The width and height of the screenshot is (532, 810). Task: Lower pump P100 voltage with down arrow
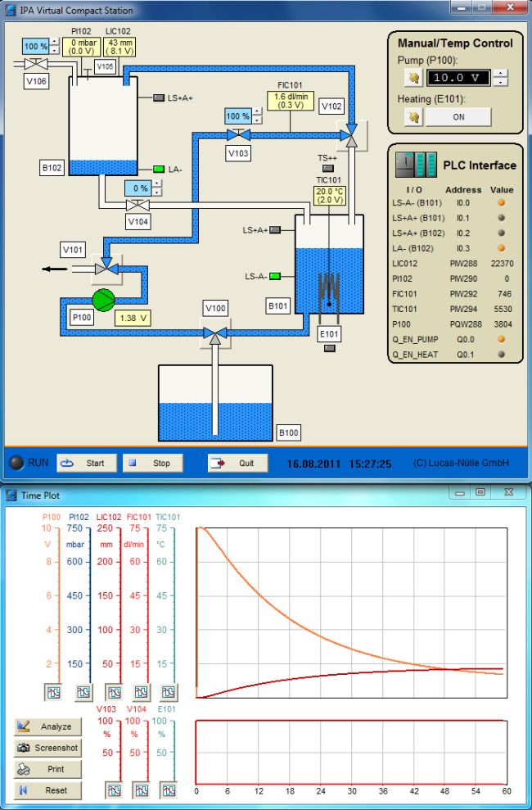pos(500,82)
